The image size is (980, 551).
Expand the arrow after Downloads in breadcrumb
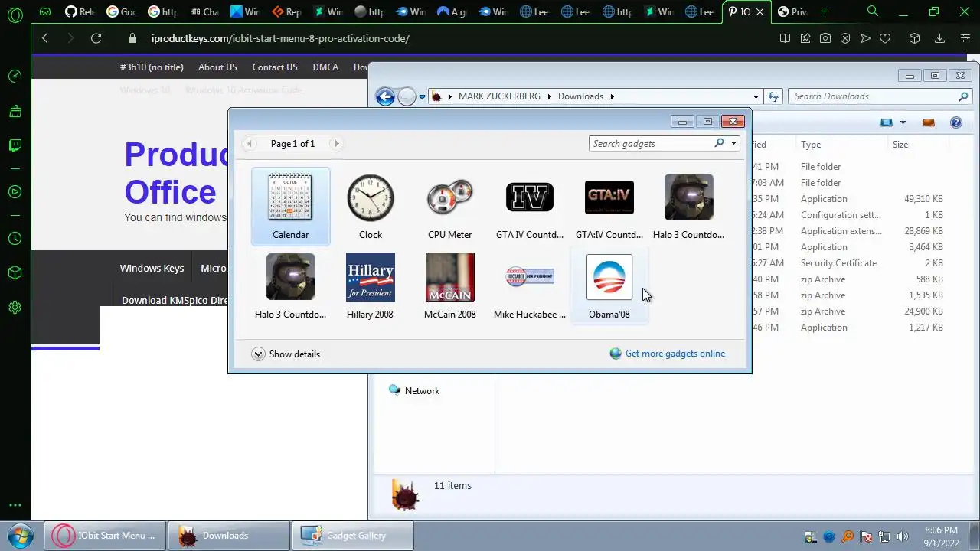tap(612, 96)
